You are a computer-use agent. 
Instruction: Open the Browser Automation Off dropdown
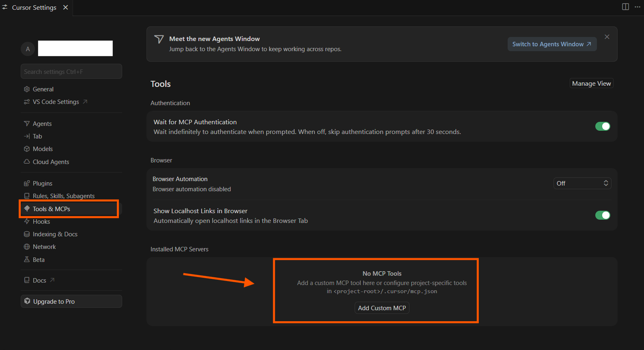[582, 184]
